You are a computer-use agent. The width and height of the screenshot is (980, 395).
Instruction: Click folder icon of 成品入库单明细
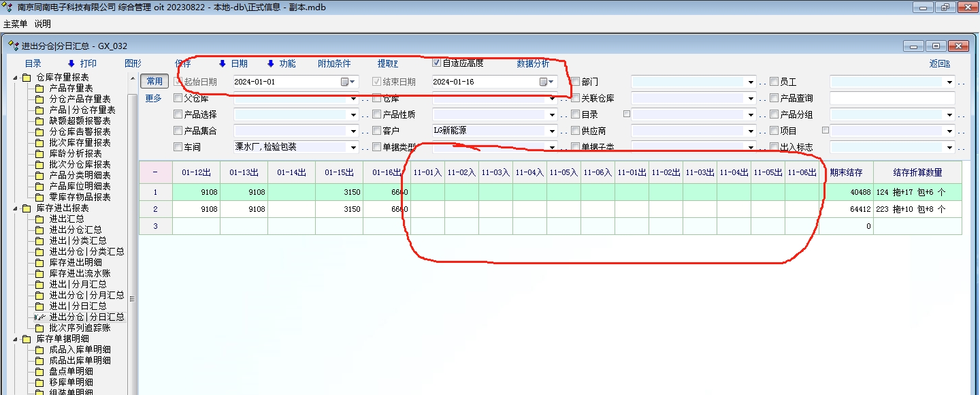tap(39, 349)
